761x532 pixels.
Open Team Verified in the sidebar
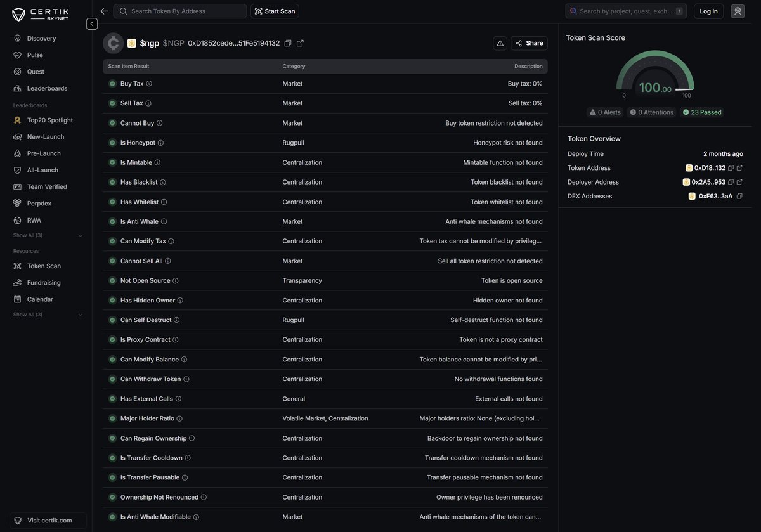47,186
